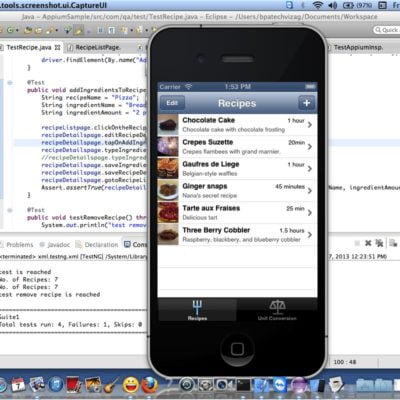Open Terminal from the Dock
The height and width of the screenshot is (400, 400).
tap(243, 385)
